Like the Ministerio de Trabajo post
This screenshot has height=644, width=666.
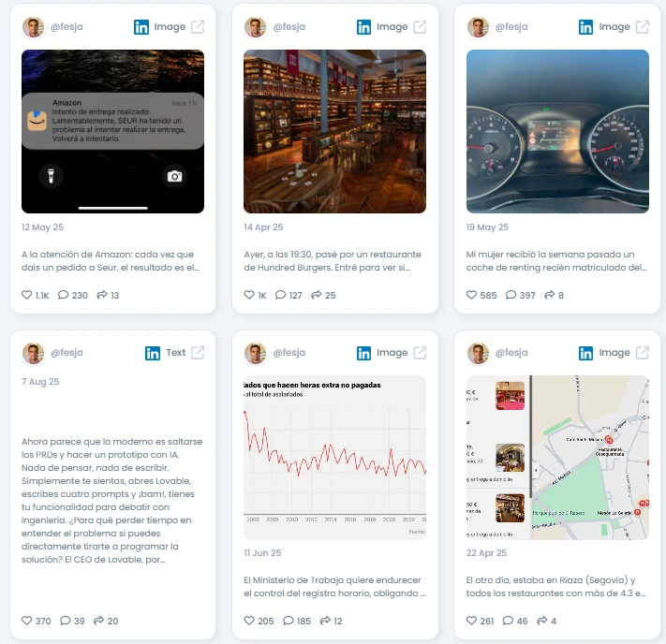[x=249, y=621]
